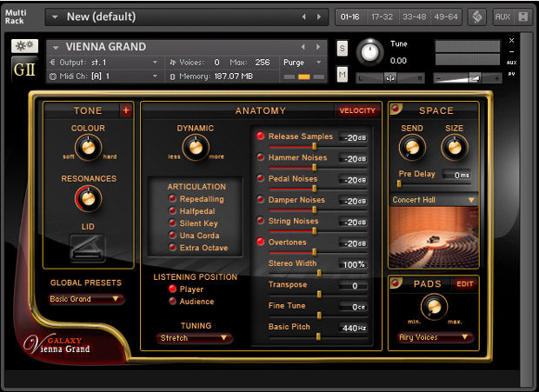Click the VELOCITY button
The width and height of the screenshot is (539, 392).
coord(357,110)
